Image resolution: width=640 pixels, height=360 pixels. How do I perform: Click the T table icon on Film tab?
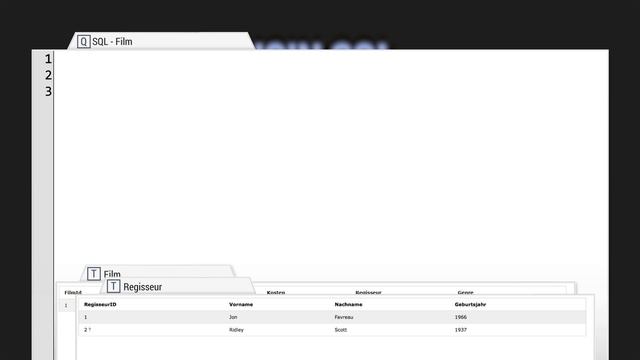tap(94, 273)
